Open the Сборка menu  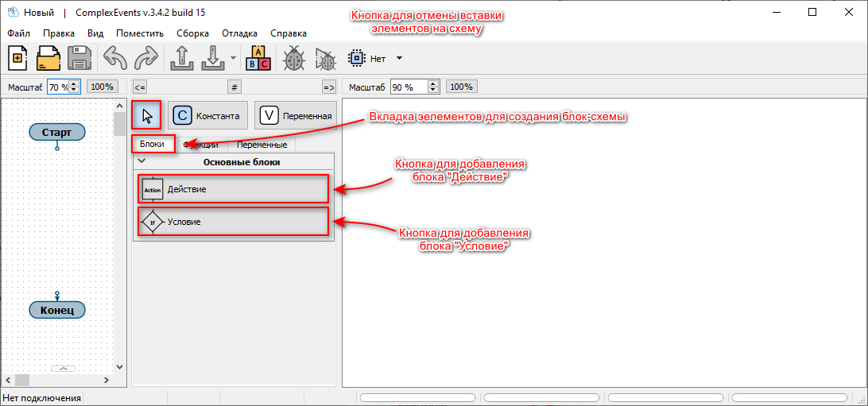coord(193,33)
